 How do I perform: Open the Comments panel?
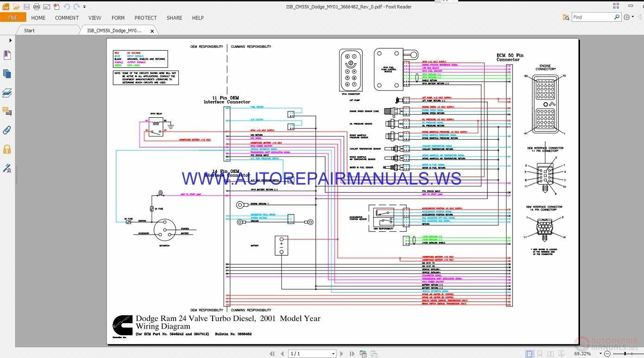(7, 111)
